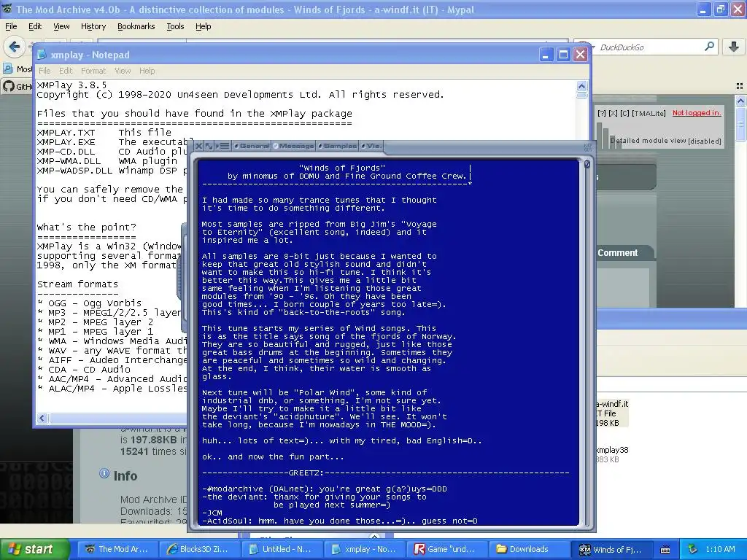The width and height of the screenshot is (747, 560).
Task: Click the search magnifier icon in DuckDuckGo box
Action: (709, 47)
